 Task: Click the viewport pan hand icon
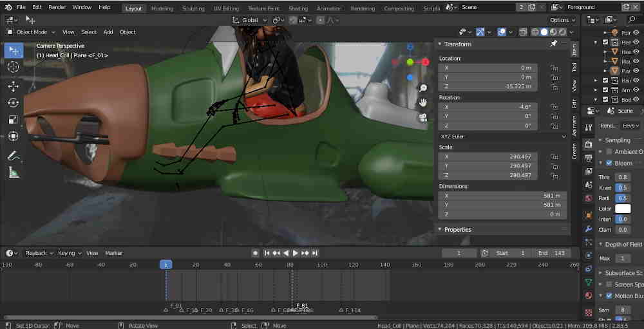(x=423, y=102)
